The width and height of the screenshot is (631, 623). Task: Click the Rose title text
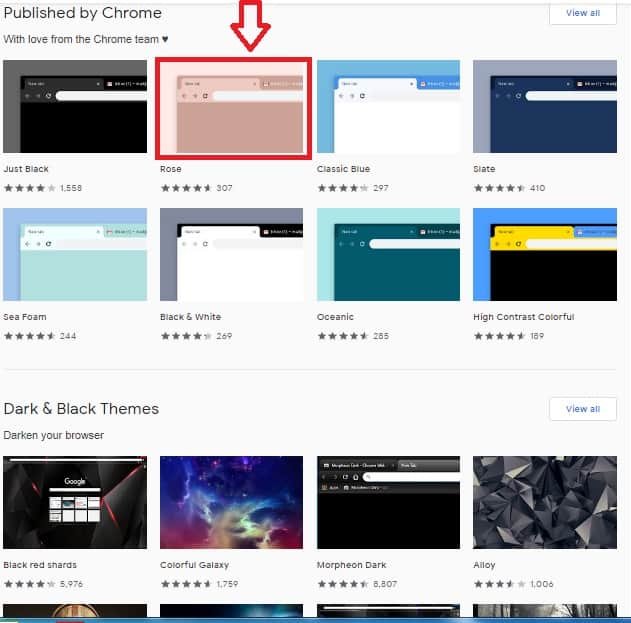(171, 169)
